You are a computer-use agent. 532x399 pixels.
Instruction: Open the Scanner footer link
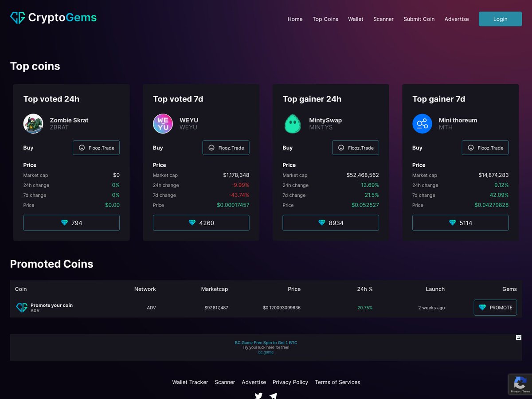225,382
